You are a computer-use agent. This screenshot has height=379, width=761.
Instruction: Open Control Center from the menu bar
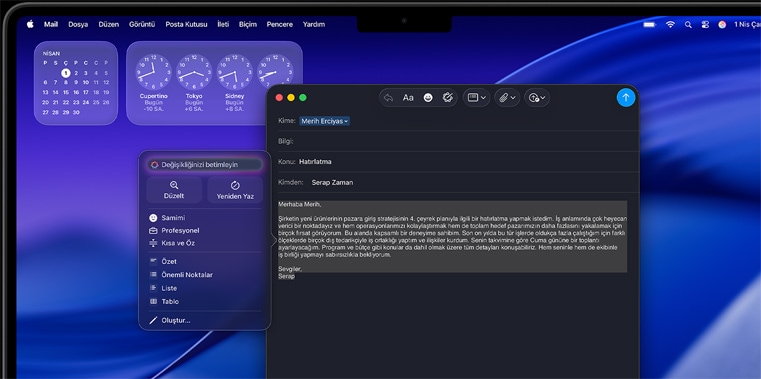pos(705,24)
